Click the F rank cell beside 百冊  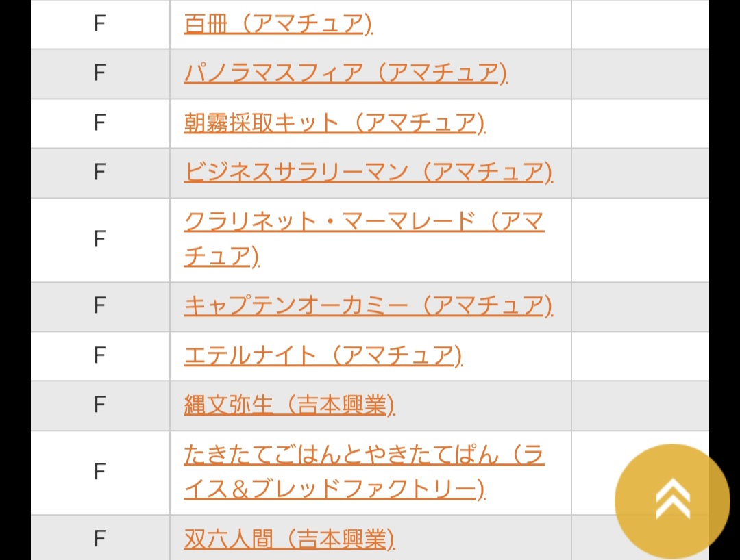[100, 24]
